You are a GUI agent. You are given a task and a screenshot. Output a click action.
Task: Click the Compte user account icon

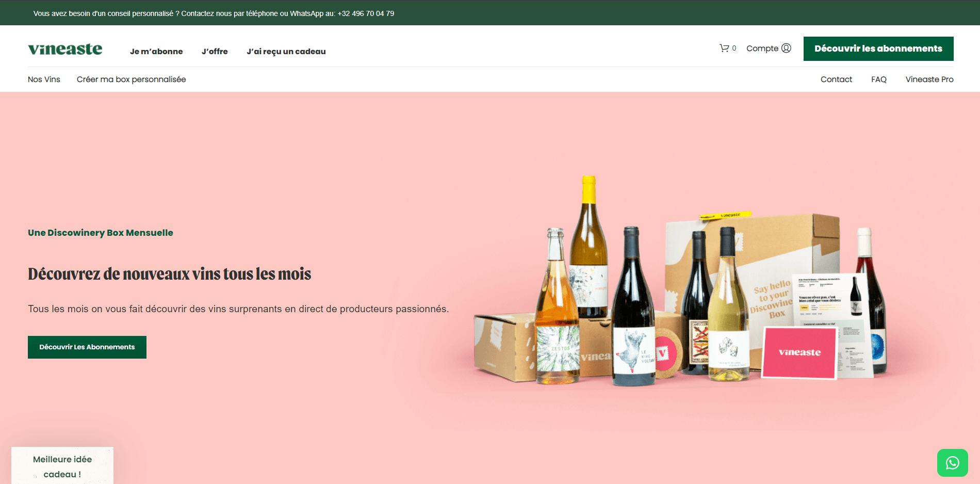786,48
